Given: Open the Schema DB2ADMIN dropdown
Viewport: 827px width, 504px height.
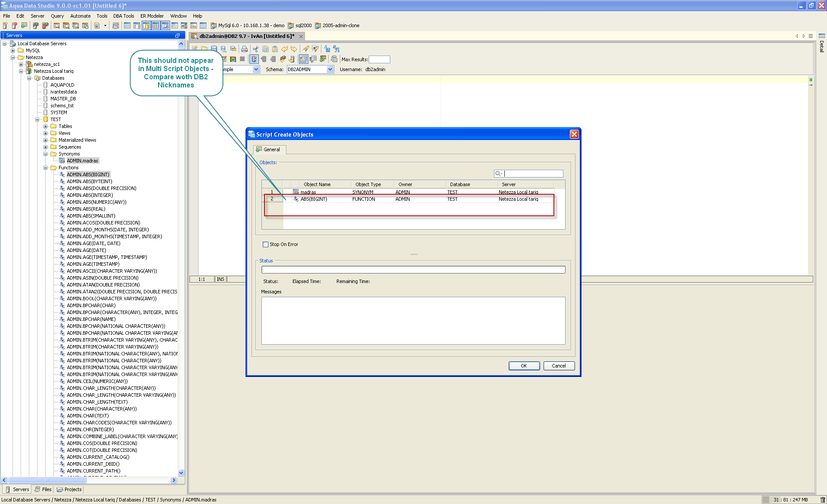Looking at the screenshot, I should tap(330, 69).
